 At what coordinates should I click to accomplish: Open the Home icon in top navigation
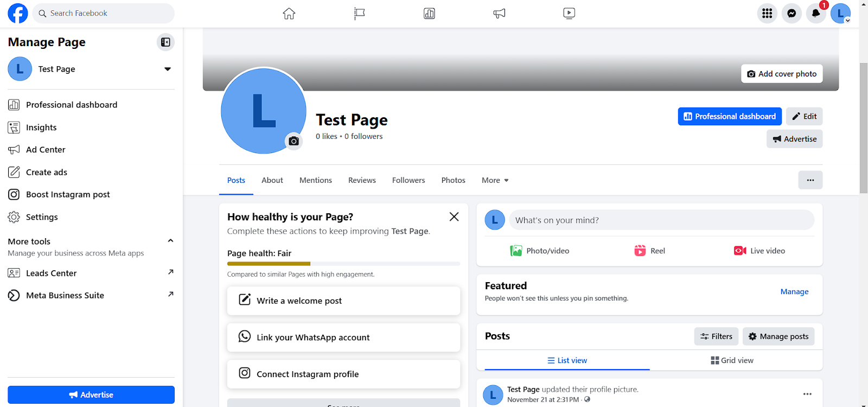289,13
